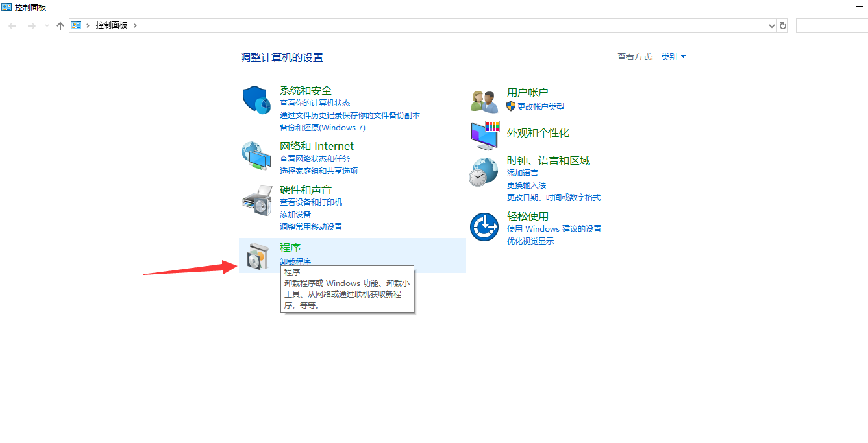
Task: Click the User Accounts (用户帐户) people icon
Action: coord(484,101)
